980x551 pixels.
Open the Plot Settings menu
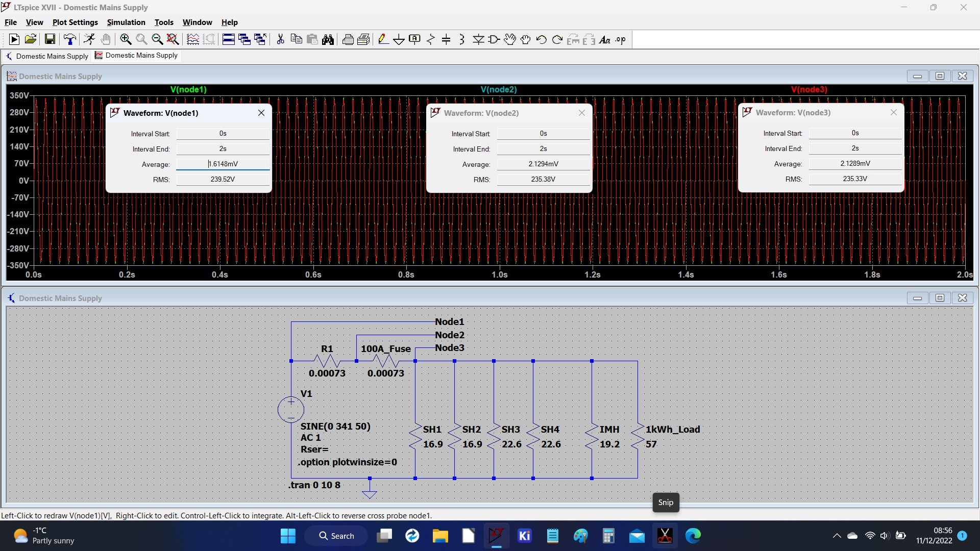pos(75,22)
